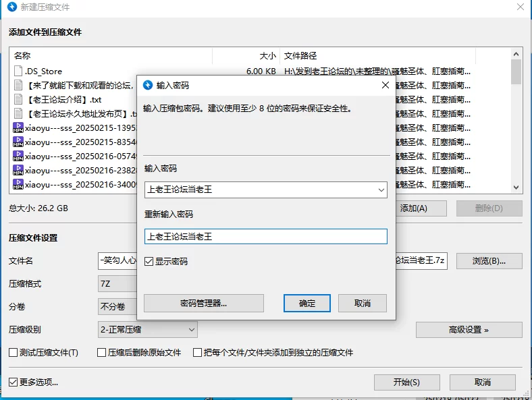Open the 压缩格式 dropdown showing 7Z
The height and width of the screenshot is (400, 532).
(117, 284)
